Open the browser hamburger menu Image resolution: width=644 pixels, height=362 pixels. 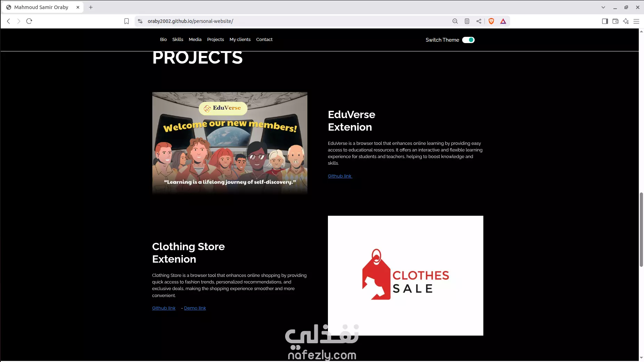point(636,21)
